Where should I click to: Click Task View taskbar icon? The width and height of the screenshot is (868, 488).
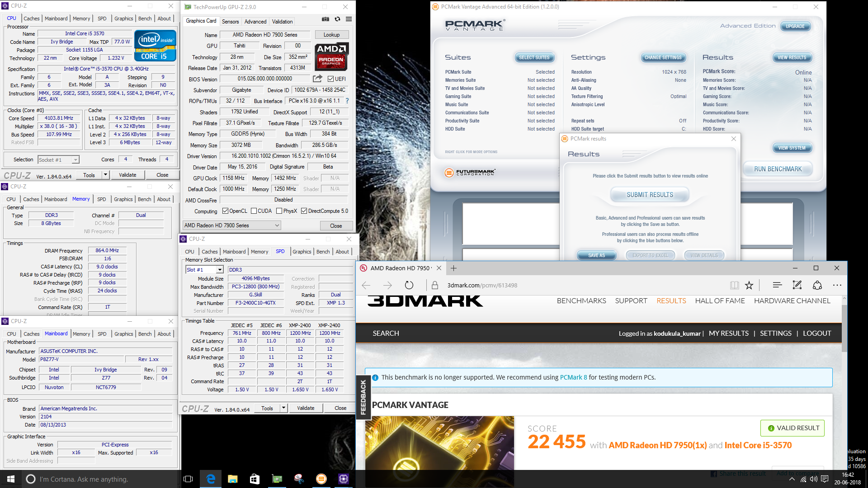189,479
